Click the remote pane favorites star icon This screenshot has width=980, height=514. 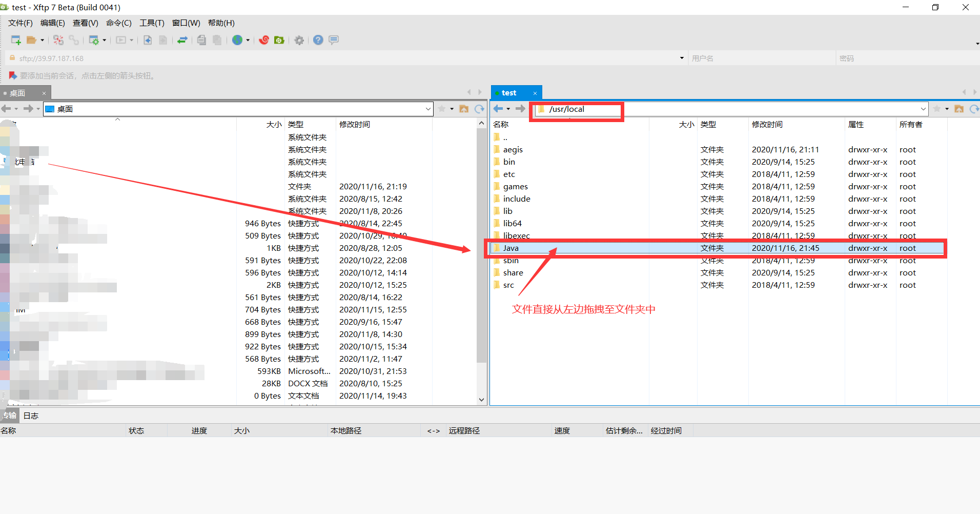[x=937, y=109]
